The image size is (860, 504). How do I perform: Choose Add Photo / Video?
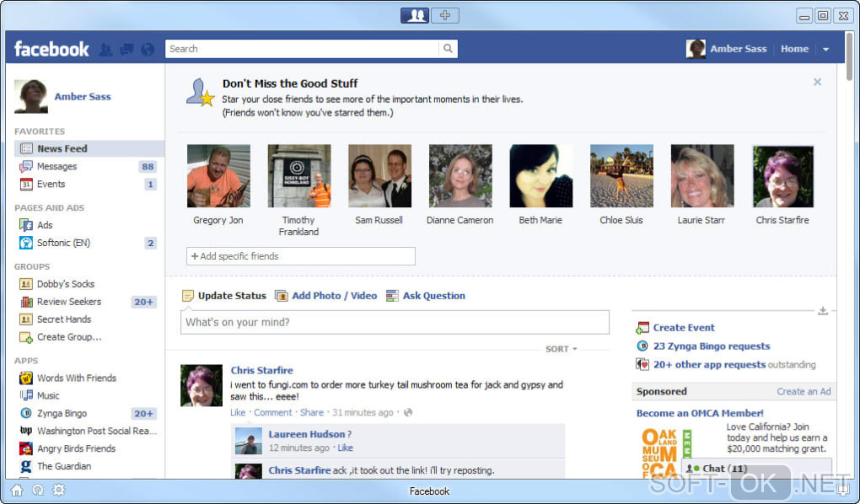pyautogui.click(x=326, y=296)
